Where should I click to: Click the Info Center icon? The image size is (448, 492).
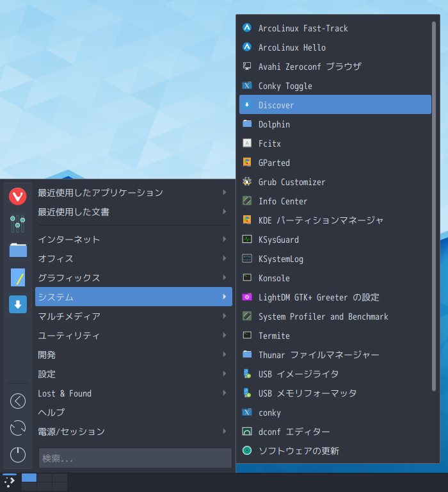(x=247, y=201)
